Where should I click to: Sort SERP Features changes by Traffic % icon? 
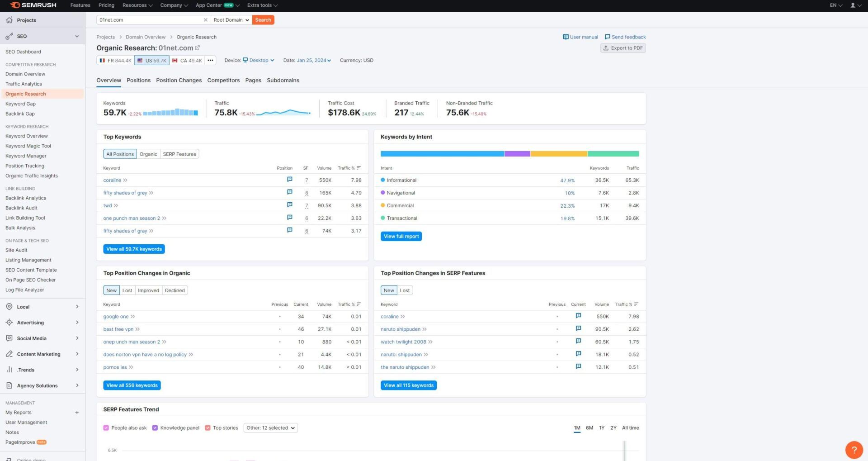tap(636, 304)
